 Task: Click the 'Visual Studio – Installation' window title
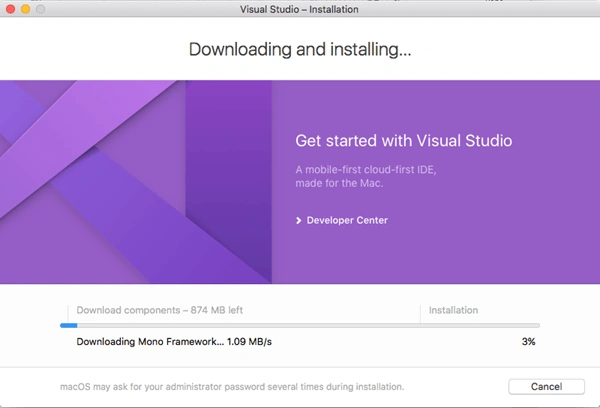299,9
